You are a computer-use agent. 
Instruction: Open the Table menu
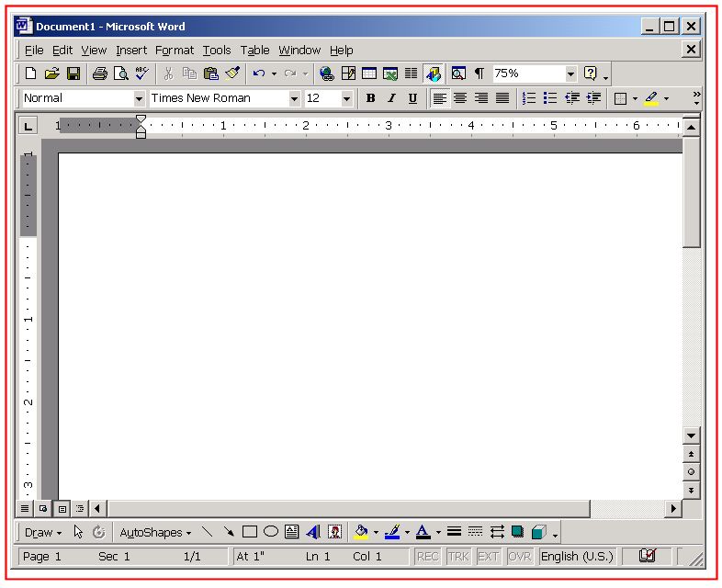tap(254, 51)
